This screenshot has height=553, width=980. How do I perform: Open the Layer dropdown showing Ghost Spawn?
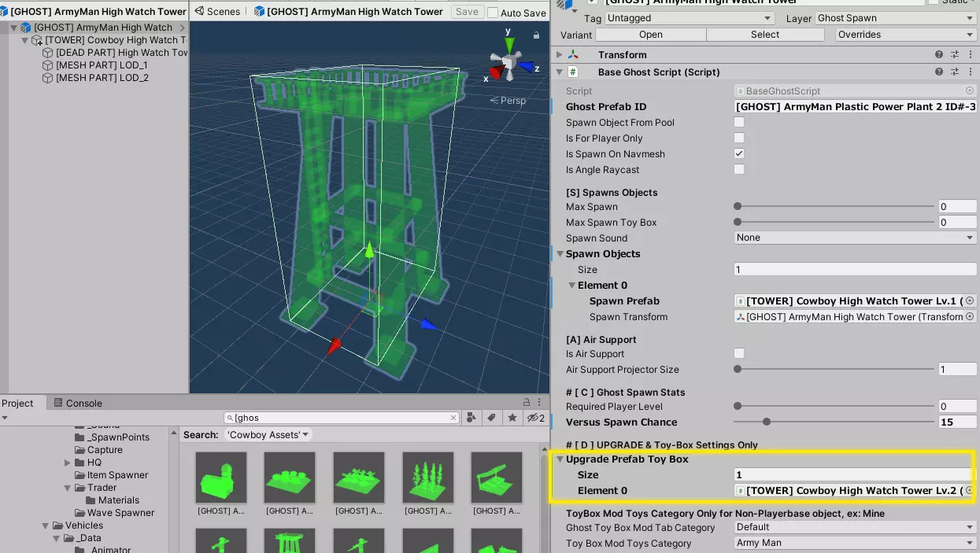[895, 18]
